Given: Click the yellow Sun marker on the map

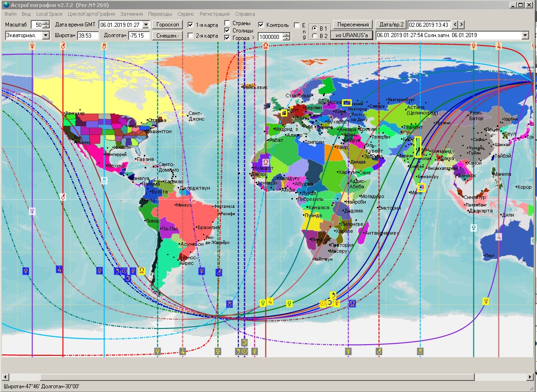Looking at the screenshot, I should coord(323,303).
